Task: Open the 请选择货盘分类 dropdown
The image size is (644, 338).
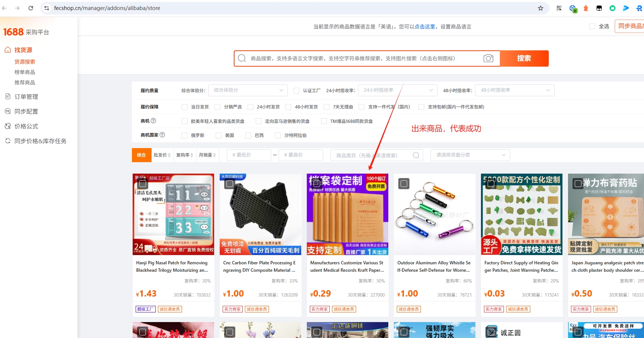Action: click(x=470, y=155)
